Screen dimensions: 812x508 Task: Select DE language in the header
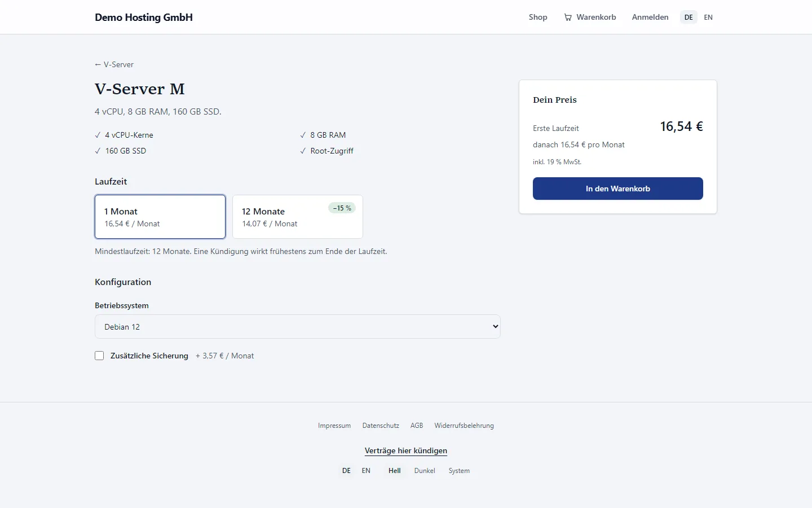click(x=689, y=17)
